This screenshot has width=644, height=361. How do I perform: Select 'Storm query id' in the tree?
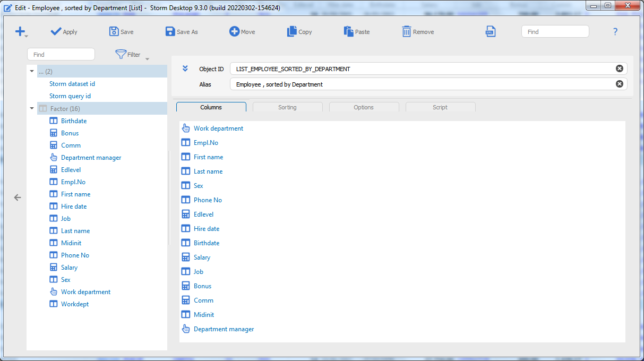coord(70,96)
